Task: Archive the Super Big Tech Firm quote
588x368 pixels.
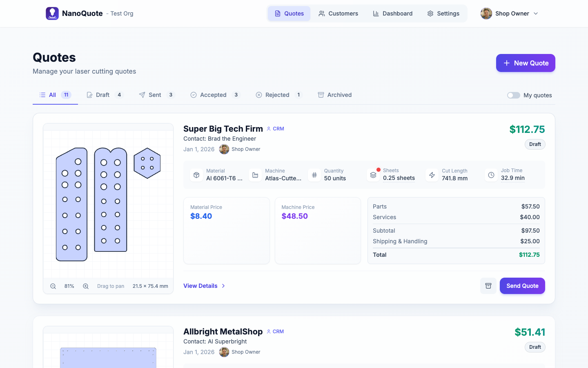Action: (x=488, y=286)
